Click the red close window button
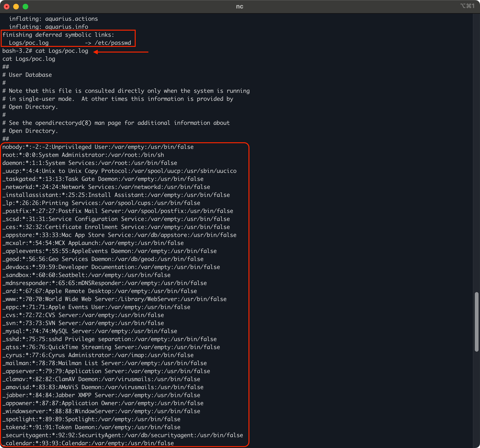The image size is (480, 448). tap(7, 7)
